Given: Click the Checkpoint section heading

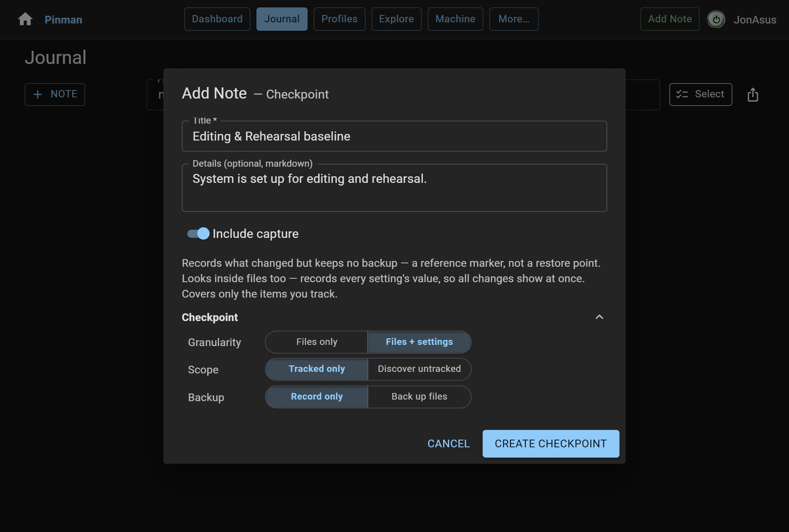Looking at the screenshot, I should [x=210, y=317].
